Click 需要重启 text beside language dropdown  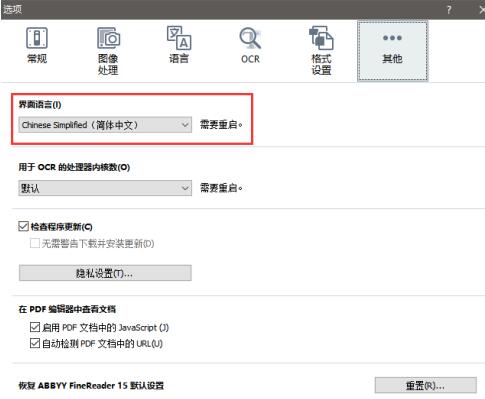pos(221,125)
